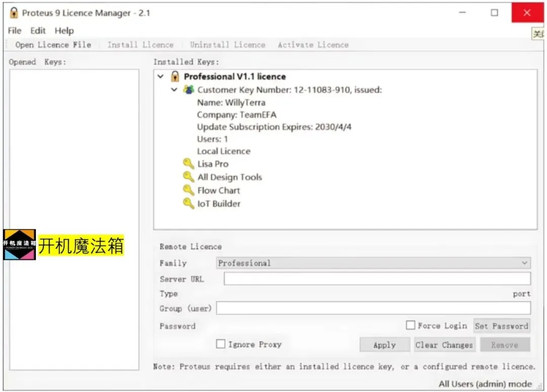
Task: Select the IoT Builder entry
Action: tap(219, 204)
